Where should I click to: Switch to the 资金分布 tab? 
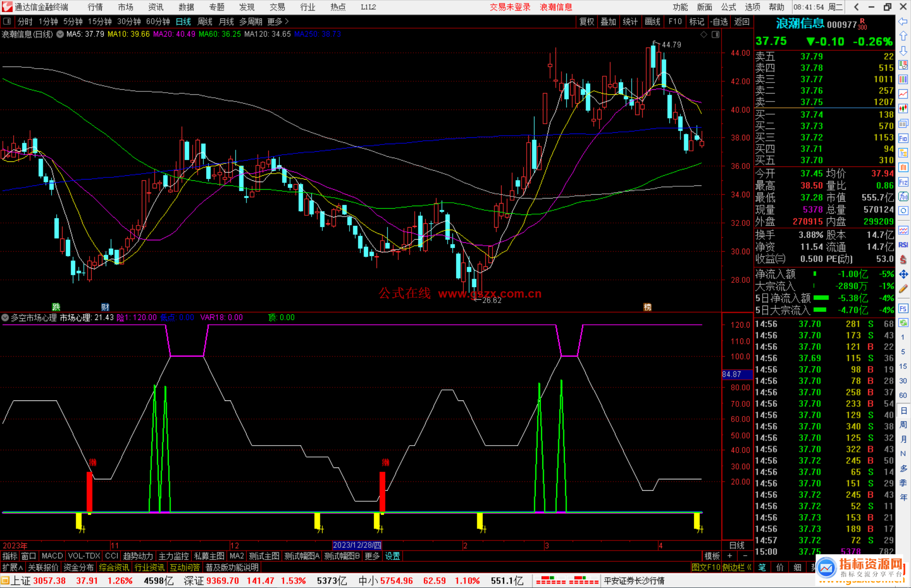(78, 567)
